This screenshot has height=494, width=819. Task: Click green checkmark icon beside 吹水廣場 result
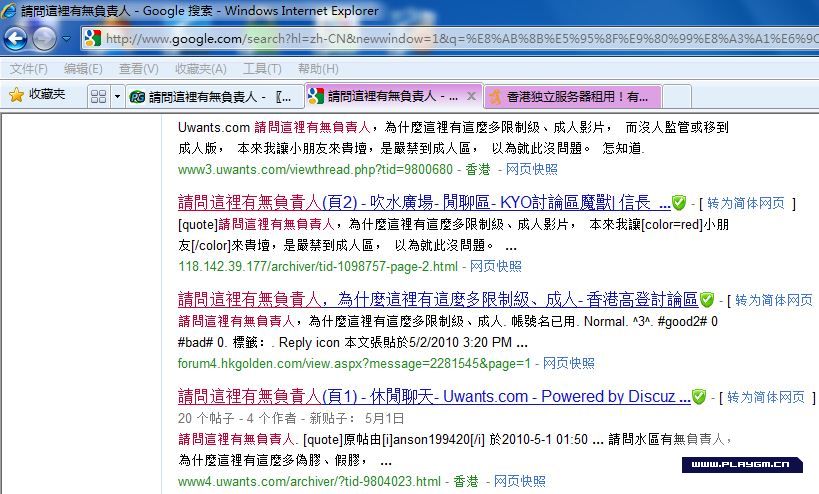coord(678,203)
